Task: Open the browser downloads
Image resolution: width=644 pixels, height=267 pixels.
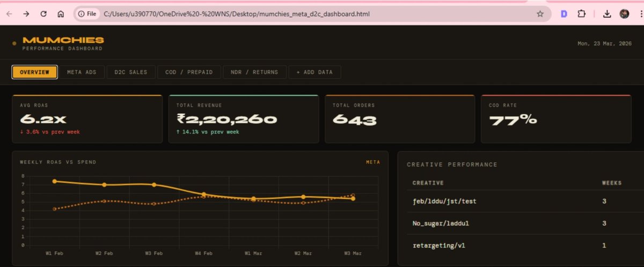Action: point(607,14)
